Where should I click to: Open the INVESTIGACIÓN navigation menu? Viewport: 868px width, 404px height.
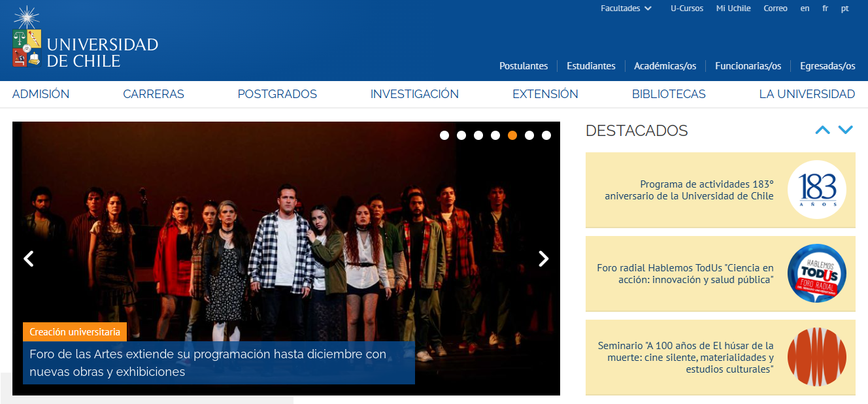click(x=414, y=94)
